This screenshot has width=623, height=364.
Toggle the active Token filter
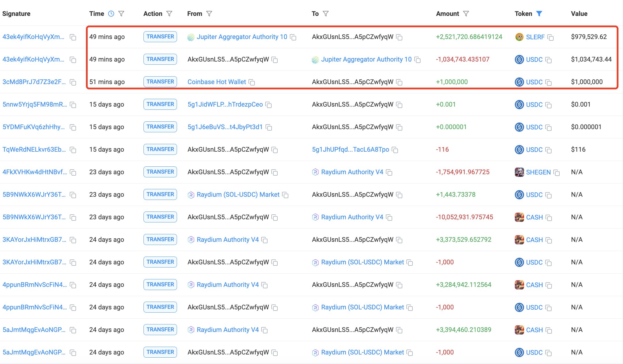[x=539, y=14]
